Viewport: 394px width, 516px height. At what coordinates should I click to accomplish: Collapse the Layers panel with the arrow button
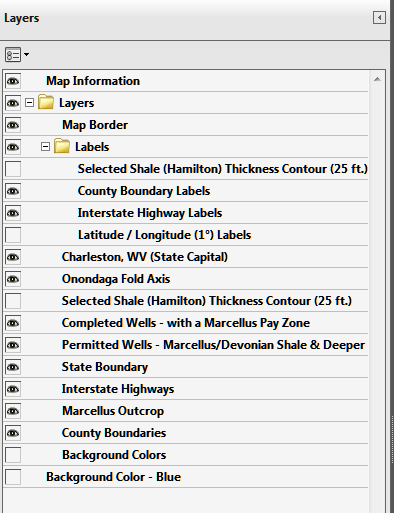(x=379, y=18)
